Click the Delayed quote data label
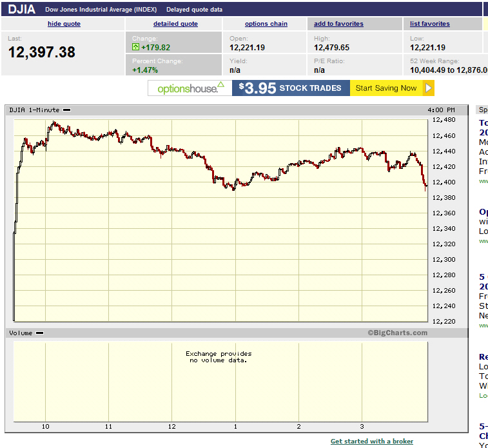 click(194, 9)
